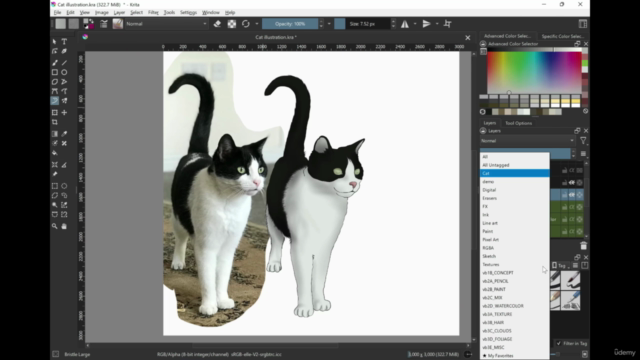Choose the Erasers tag in list
This screenshot has width=640, height=360.
pyautogui.click(x=515, y=198)
